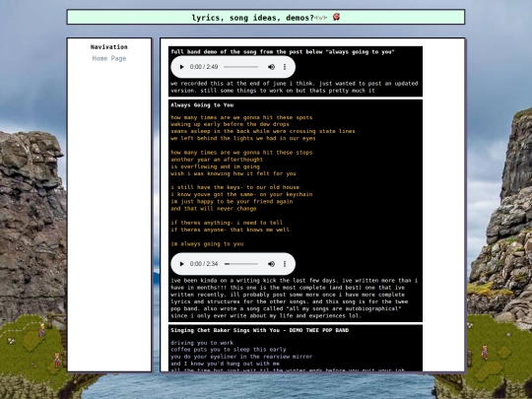The image size is (532, 399).
Task: Click the 'Navivation' sidebar heading
Action: 109,47
